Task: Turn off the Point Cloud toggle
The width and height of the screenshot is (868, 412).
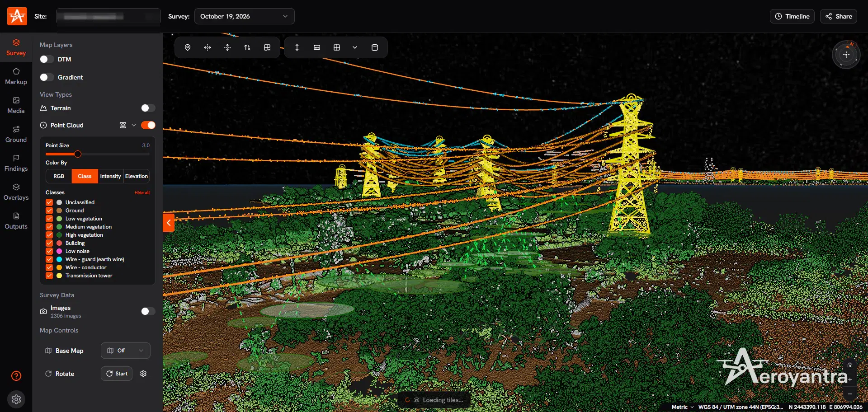Action: coord(148,125)
